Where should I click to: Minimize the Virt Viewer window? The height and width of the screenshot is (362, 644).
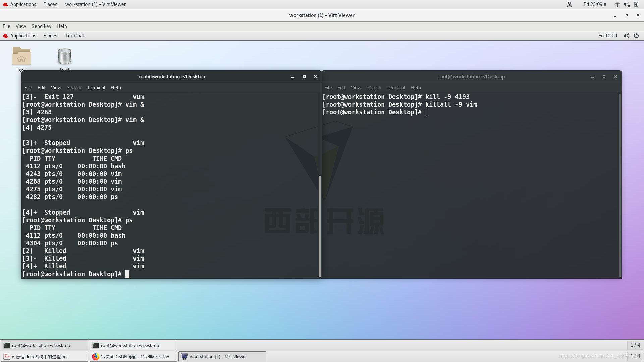coord(615,15)
